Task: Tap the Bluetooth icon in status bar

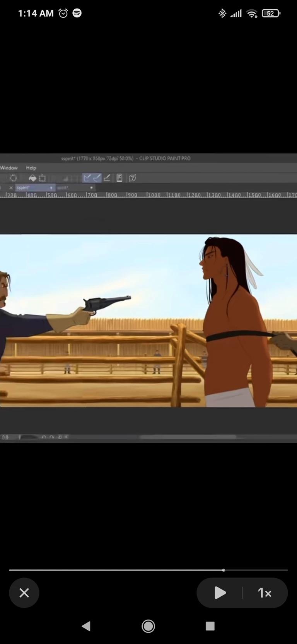Action: (x=222, y=13)
